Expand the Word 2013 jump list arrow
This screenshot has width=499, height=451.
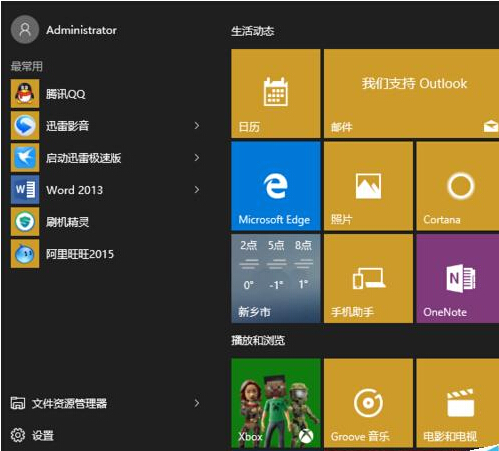[197, 190]
